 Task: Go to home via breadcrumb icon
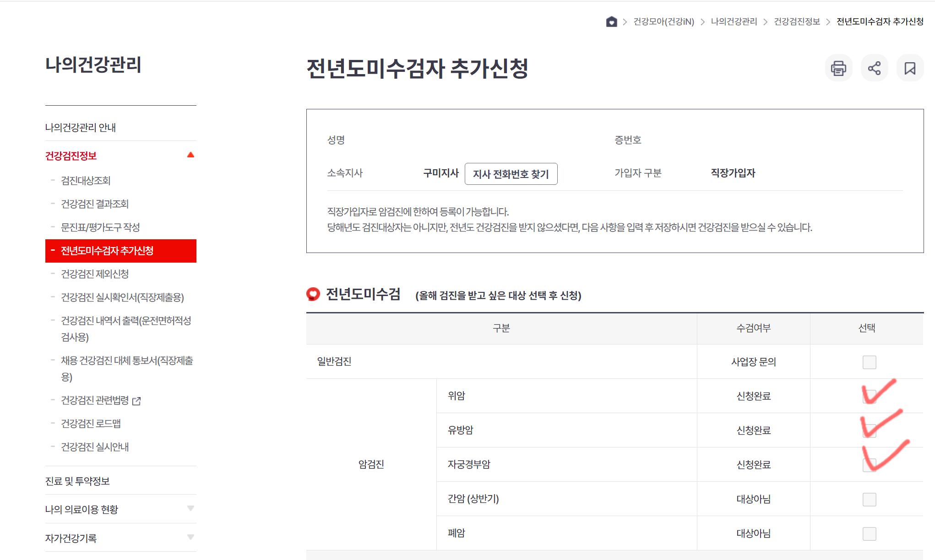click(x=611, y=22)
